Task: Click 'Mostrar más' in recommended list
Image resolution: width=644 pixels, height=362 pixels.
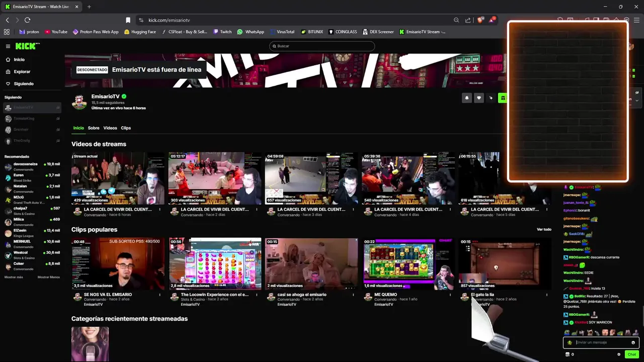Action: coord(14,277)
